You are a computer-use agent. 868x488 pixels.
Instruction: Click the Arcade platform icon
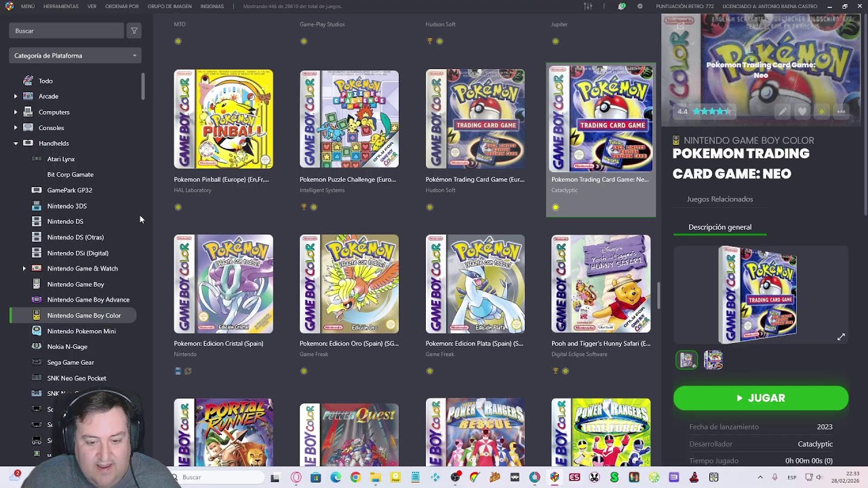click(28, 96)
